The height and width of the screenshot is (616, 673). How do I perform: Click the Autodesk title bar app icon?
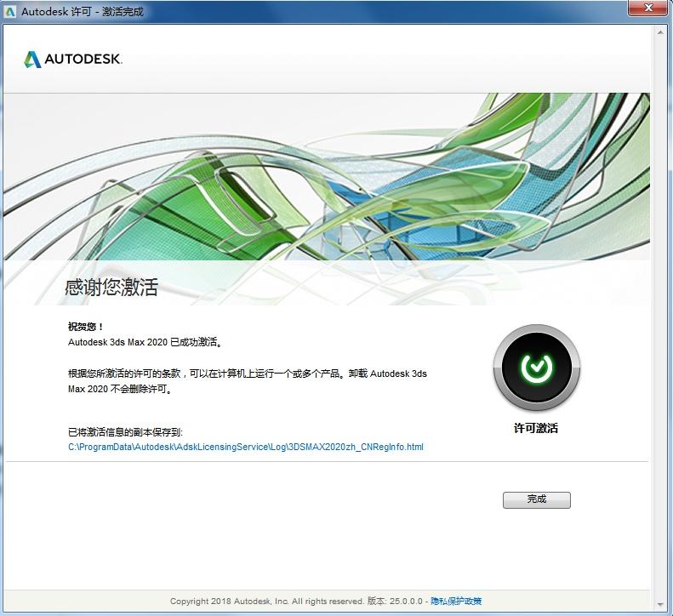click(9, 11)
